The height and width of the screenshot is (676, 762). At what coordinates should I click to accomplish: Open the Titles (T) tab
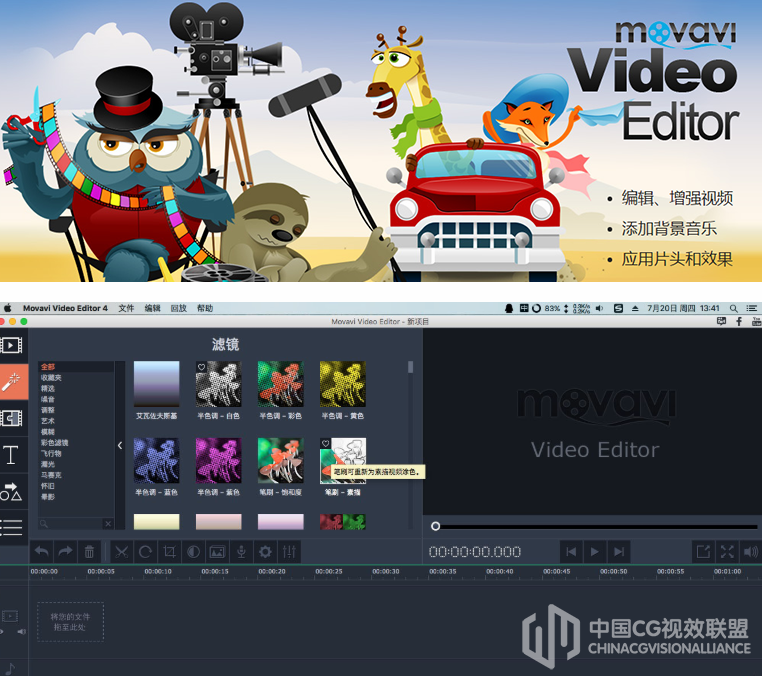11,455
